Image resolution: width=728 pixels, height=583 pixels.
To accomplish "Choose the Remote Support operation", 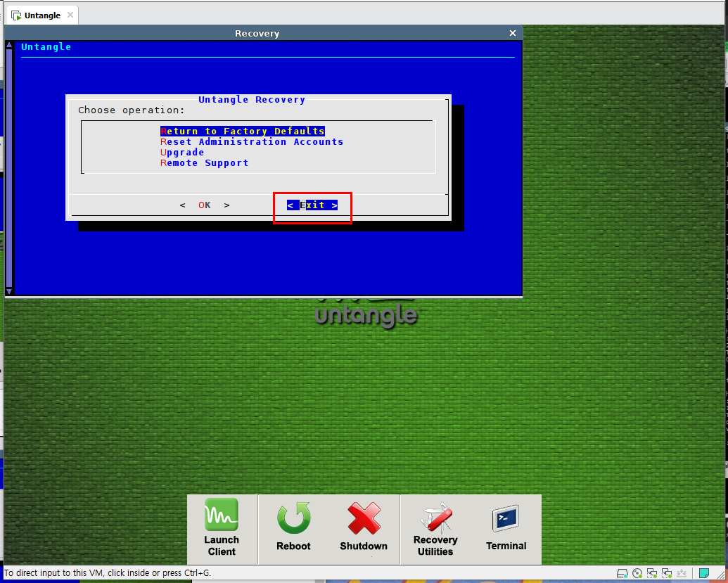I will click(x=204, y=163).
